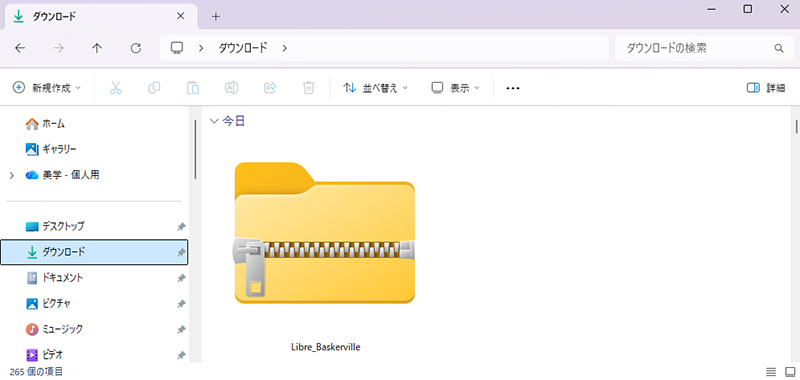Click the sidebar vertical scrollbar
Viewport: 800px width, 380px height.
click(x=195, y=149)
